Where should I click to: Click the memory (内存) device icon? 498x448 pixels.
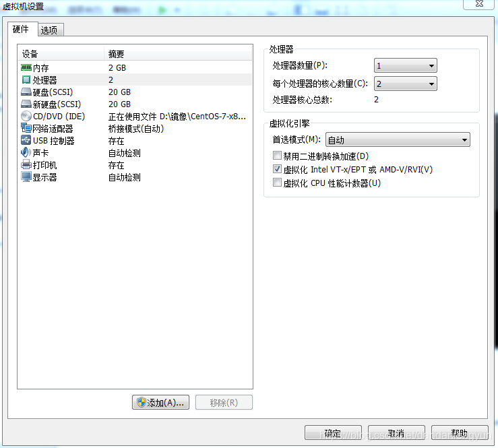coord(26,67)
